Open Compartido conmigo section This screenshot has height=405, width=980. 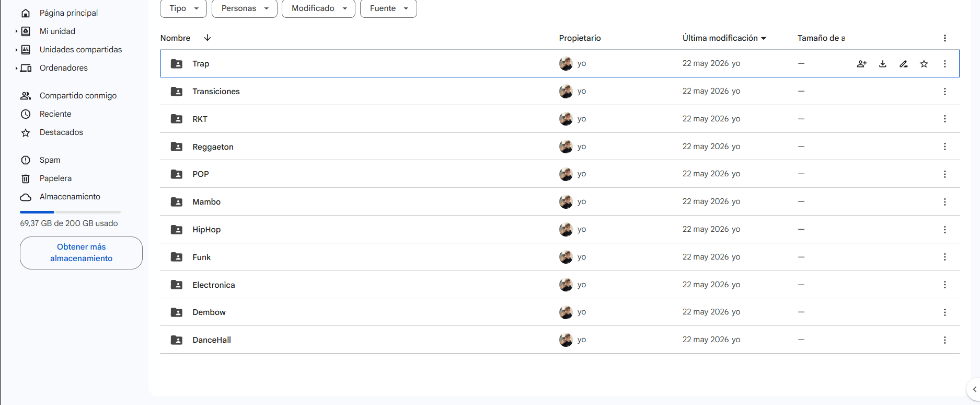(x=78, y=96)
